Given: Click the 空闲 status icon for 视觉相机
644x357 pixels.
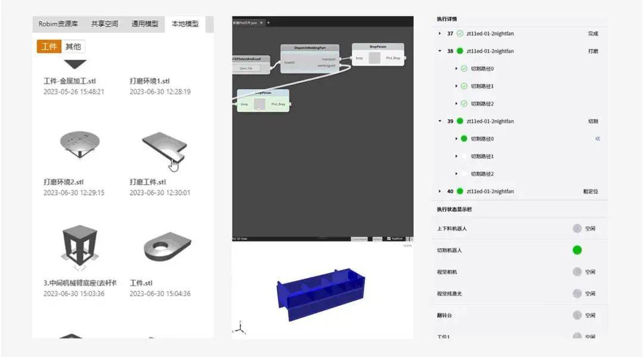Looking at the screenshot, I should click(x=576, y=271).
